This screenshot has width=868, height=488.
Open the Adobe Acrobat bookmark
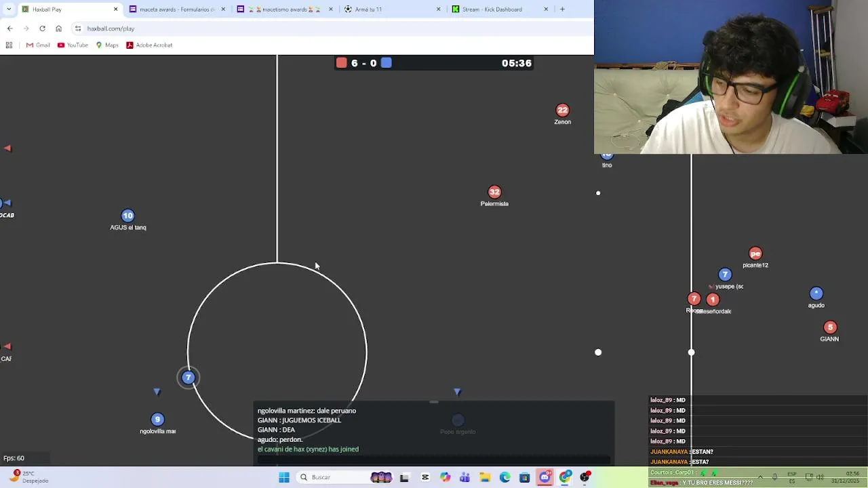tap(149, 45)
